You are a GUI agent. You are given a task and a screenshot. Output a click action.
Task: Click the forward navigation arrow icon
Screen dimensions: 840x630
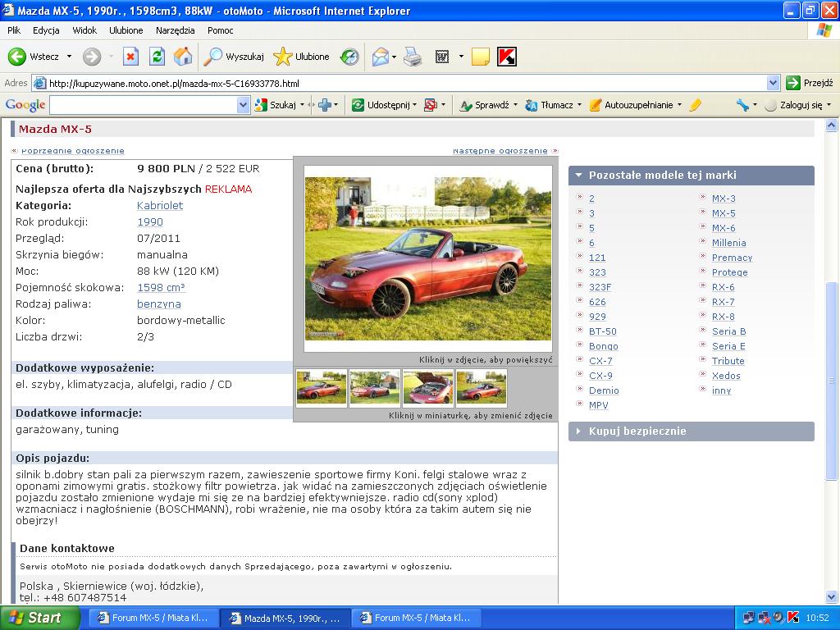pos(92,57)
